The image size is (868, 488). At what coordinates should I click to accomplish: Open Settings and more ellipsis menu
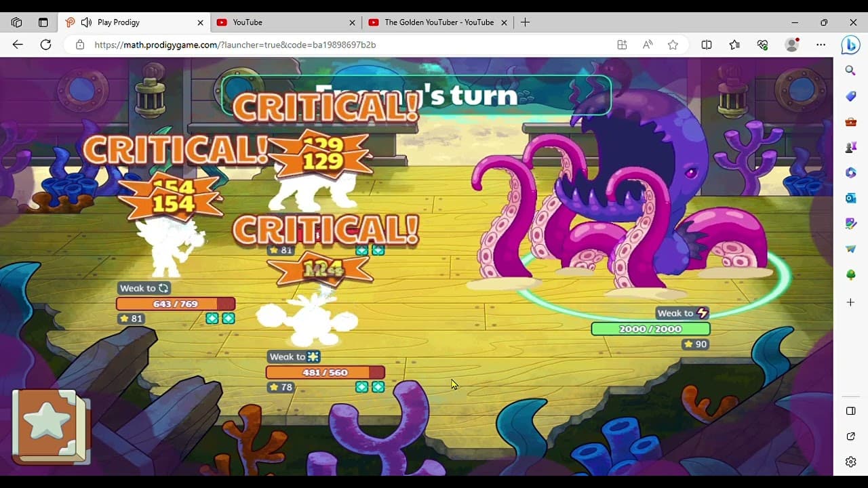tap(821, 45)
